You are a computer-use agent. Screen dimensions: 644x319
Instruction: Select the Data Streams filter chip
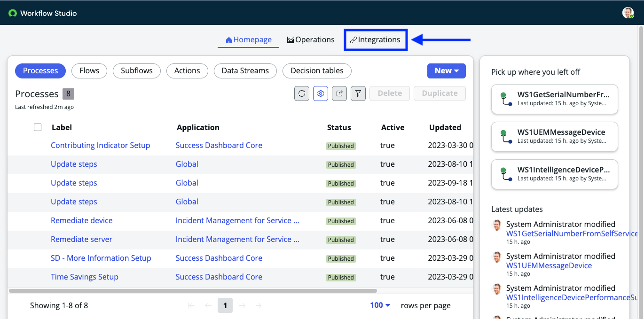[245, 70]
